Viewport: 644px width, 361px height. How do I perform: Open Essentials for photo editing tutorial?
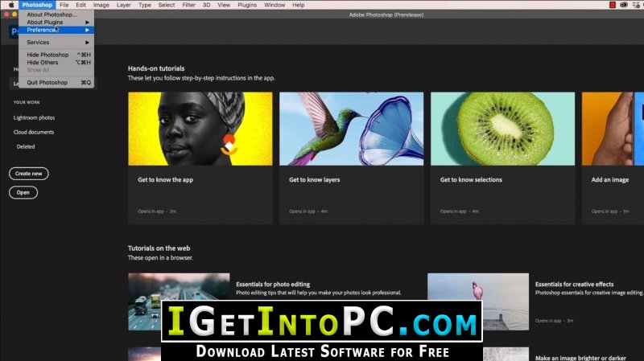(x=273, y=285)
